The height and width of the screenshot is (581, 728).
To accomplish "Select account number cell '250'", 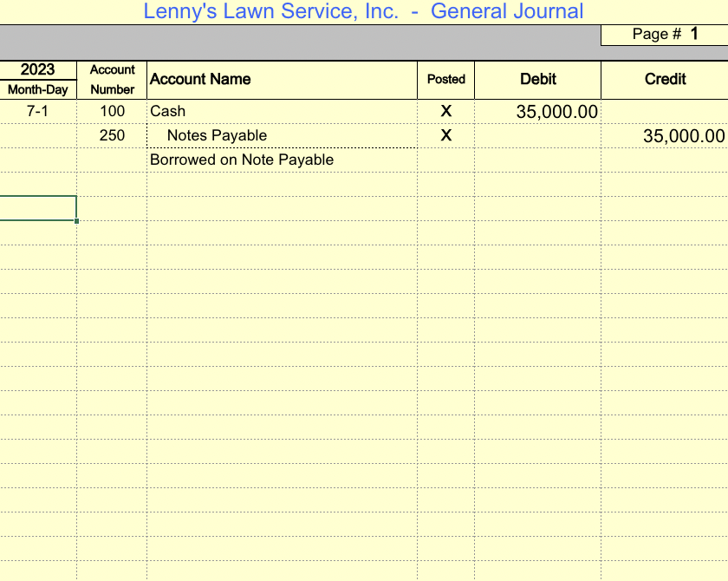I will point(112,135).
